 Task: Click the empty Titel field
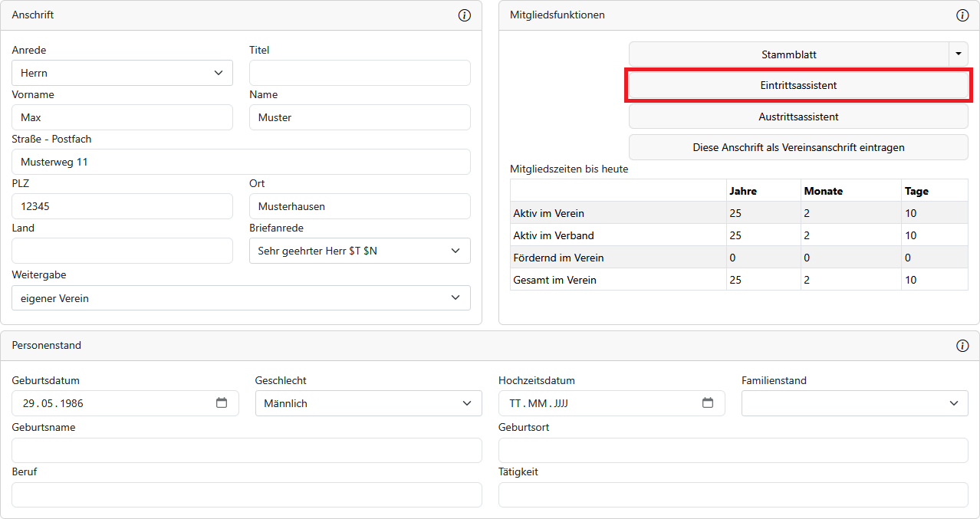[360, 73]
